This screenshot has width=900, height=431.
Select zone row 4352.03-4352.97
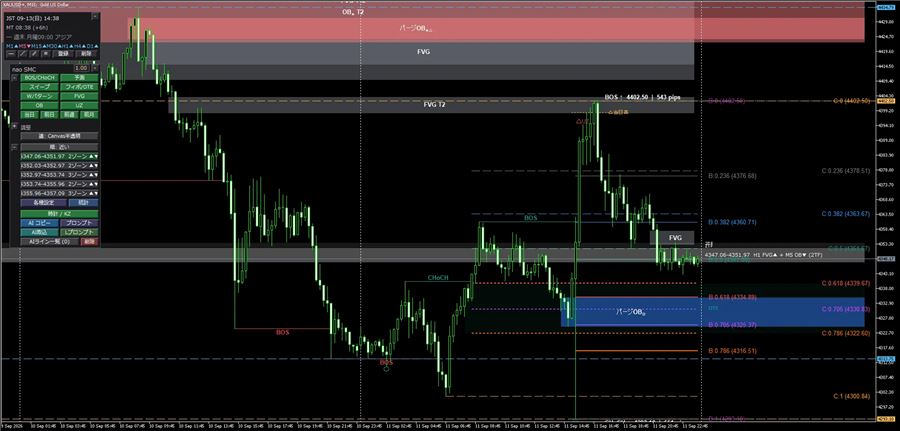59,166
